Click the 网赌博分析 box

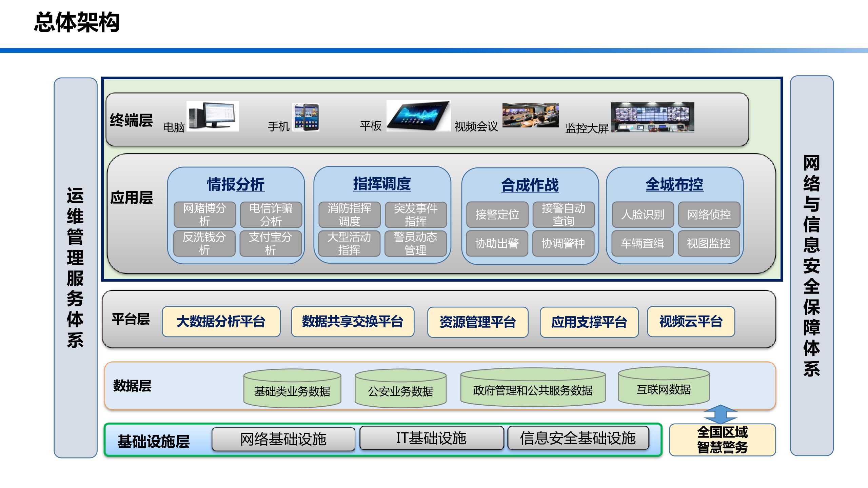pyautogui.click(x=205, y=215)
